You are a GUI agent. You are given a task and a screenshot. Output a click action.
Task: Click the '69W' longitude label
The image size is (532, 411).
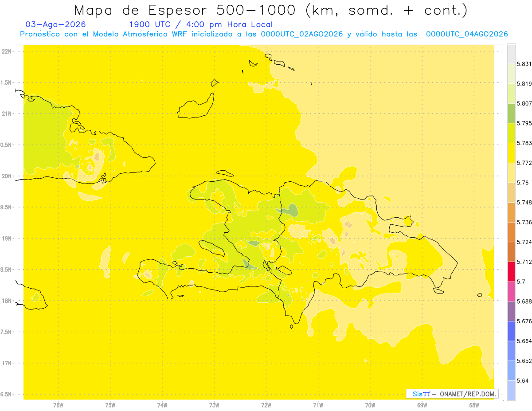click(x=422, y=405)
